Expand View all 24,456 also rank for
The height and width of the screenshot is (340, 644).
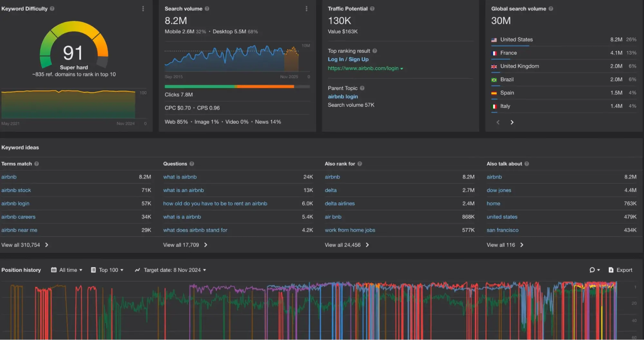pyautogui.click(x=347, y=245)
